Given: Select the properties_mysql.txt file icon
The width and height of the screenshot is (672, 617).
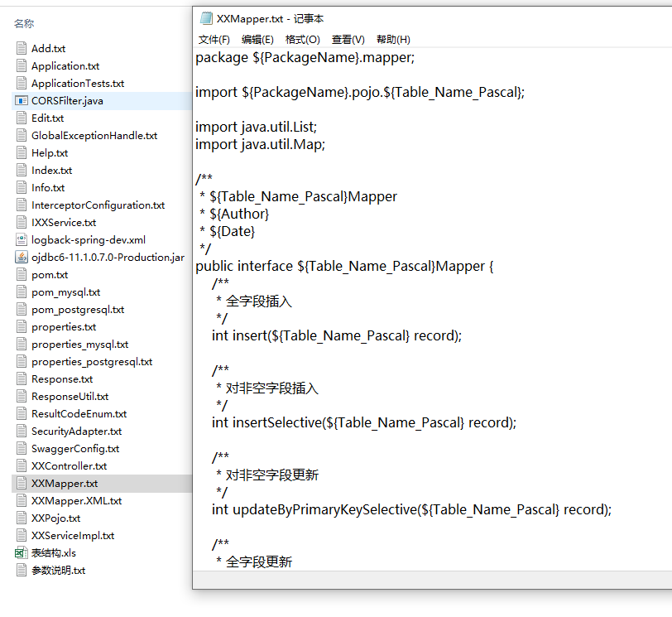Looking at the screenshot, I should (x=22, y=344).
